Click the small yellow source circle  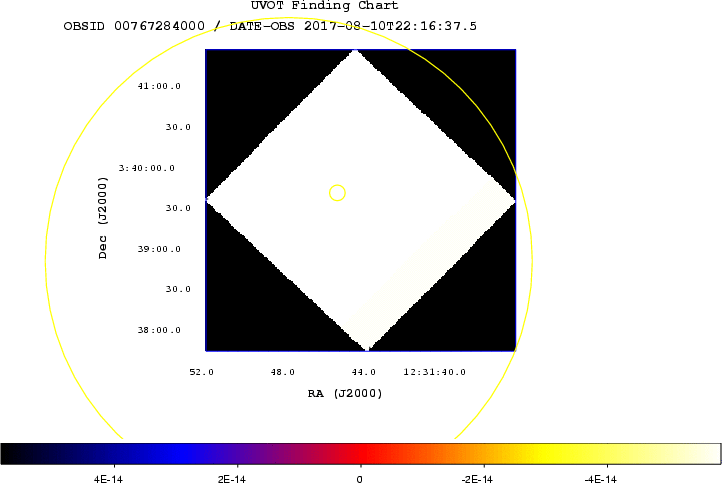(x=338, y=193)
